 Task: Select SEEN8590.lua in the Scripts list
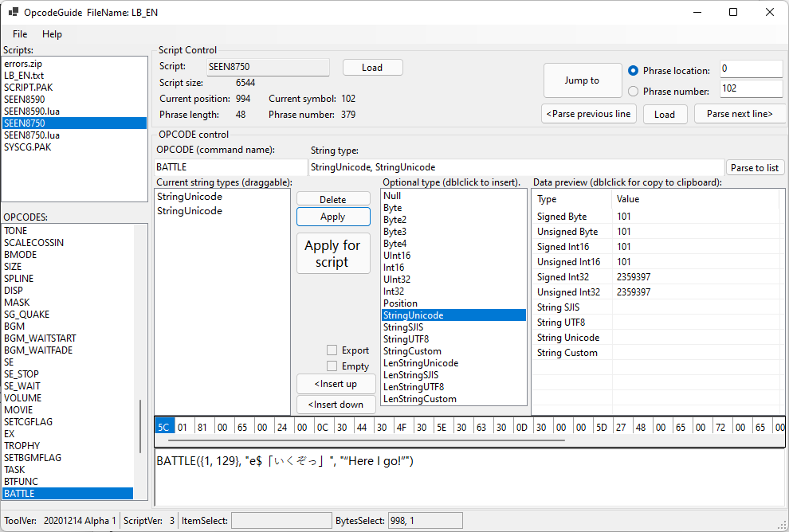(74, 111)
